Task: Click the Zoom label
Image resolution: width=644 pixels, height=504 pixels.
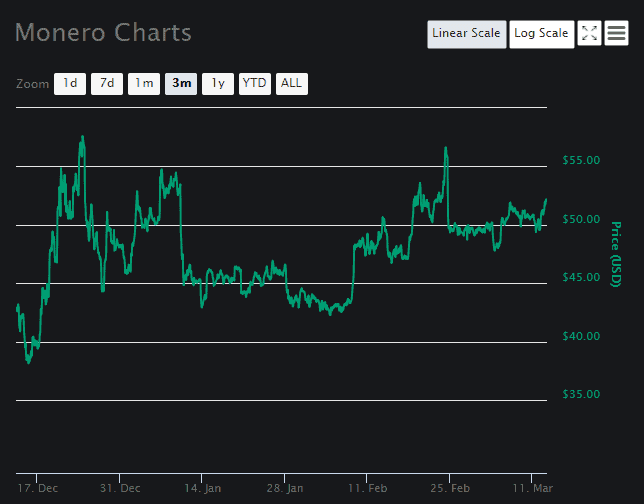Action: point(32,84)
